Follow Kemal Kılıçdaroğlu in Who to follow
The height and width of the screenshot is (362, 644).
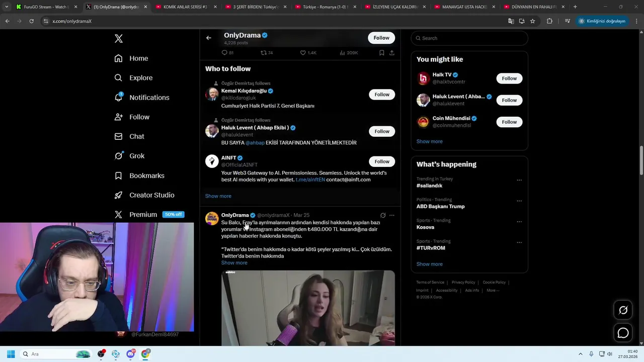pyautogui.click(x=382, y=95)
